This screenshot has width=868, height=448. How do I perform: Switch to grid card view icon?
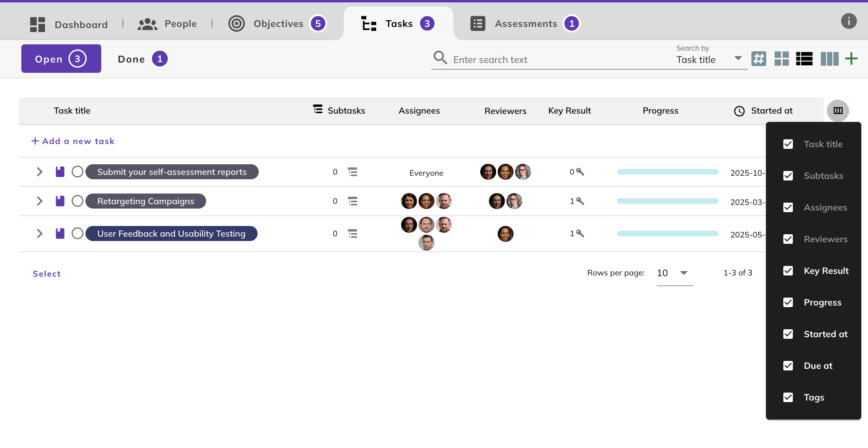click(781, 59)
